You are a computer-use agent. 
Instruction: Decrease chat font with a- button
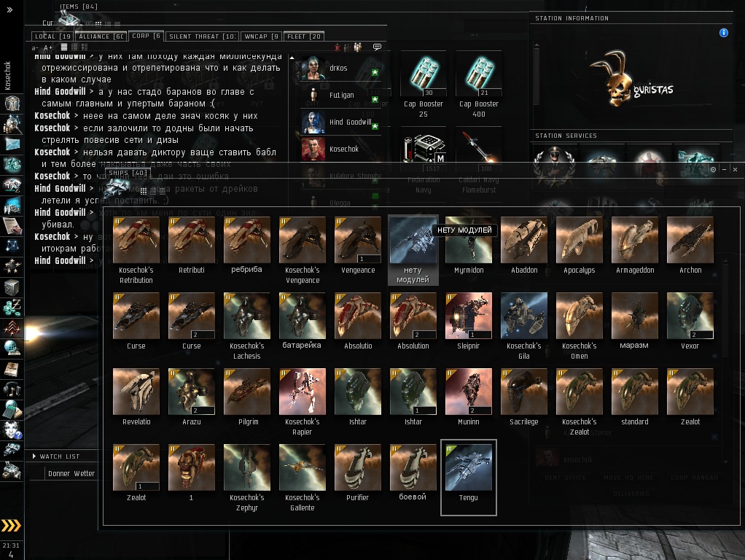[35, 47]
